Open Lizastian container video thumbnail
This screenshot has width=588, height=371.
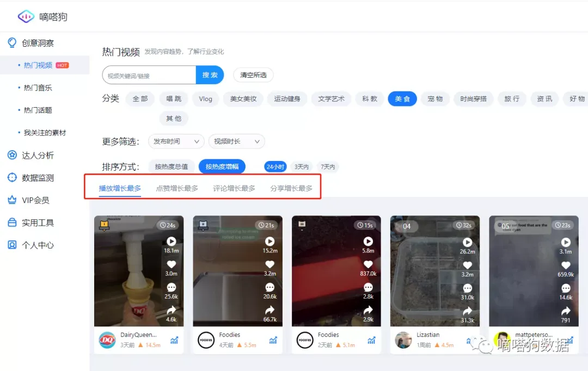coord(434,271)
